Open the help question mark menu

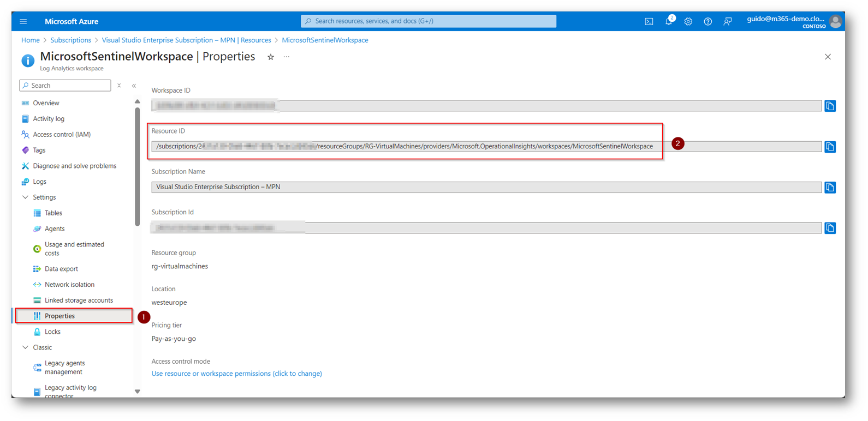click(708, 21)
